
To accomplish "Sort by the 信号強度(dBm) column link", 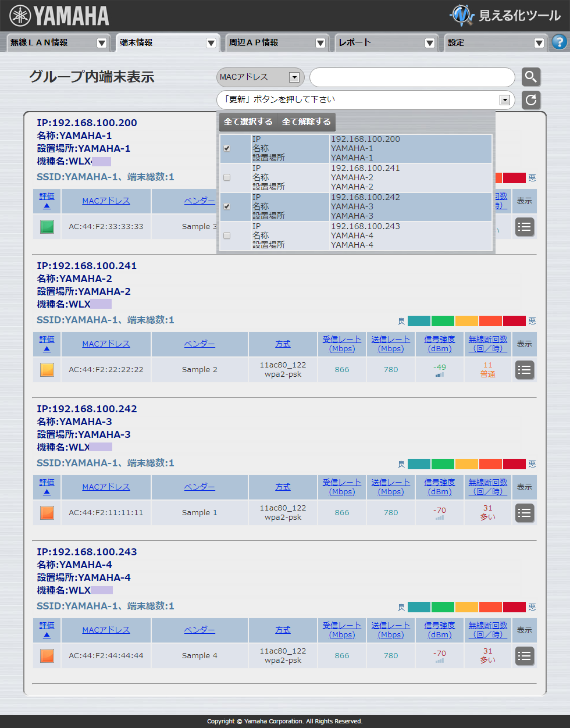I will coord(439,343).
